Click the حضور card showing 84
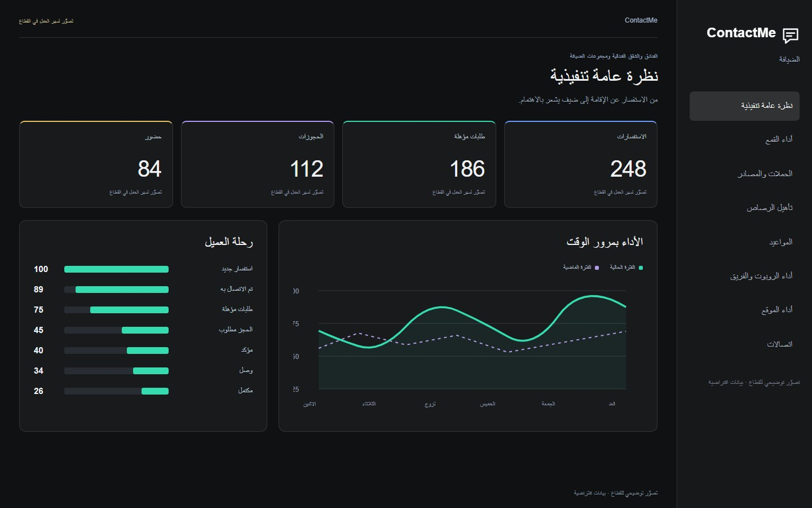812x508 pixels. click(96, 164)
